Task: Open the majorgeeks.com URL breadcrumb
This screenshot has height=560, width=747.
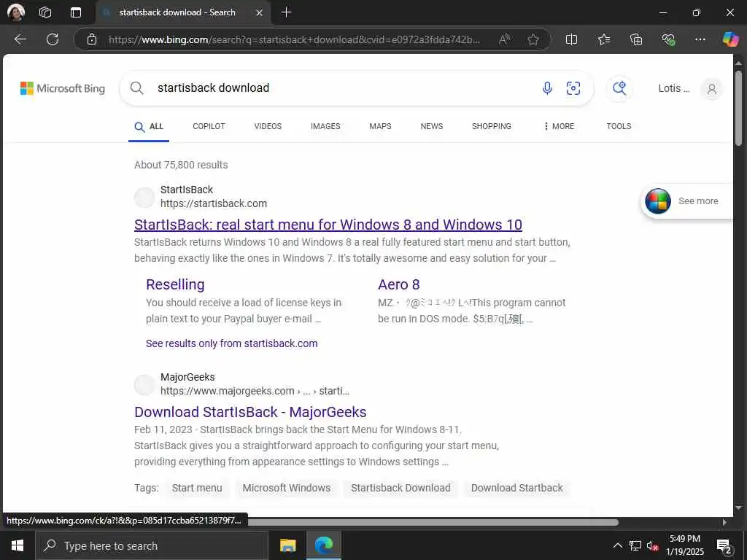Action: (x=255, y=391)
